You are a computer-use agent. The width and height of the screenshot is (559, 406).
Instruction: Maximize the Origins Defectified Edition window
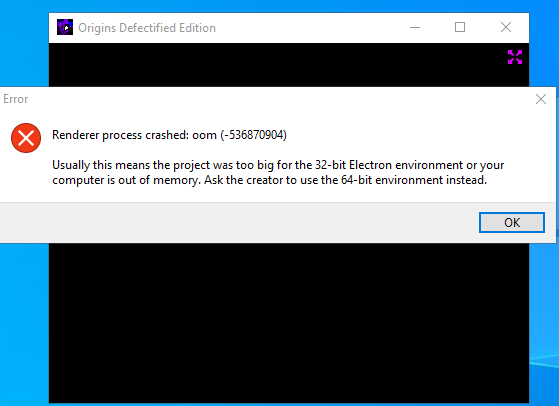point(460,27)
